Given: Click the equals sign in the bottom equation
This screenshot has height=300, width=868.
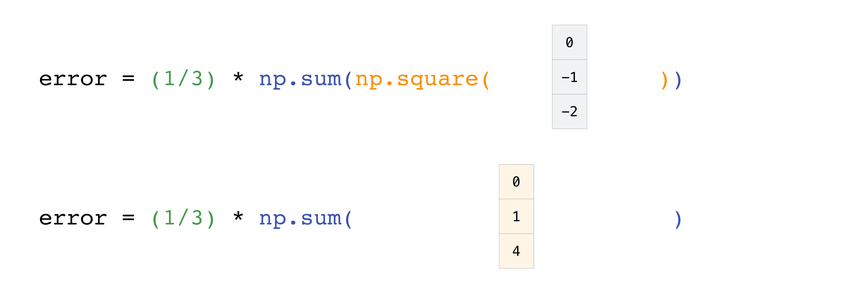Looking at the screenshot, I should click(x=128, y=218).
